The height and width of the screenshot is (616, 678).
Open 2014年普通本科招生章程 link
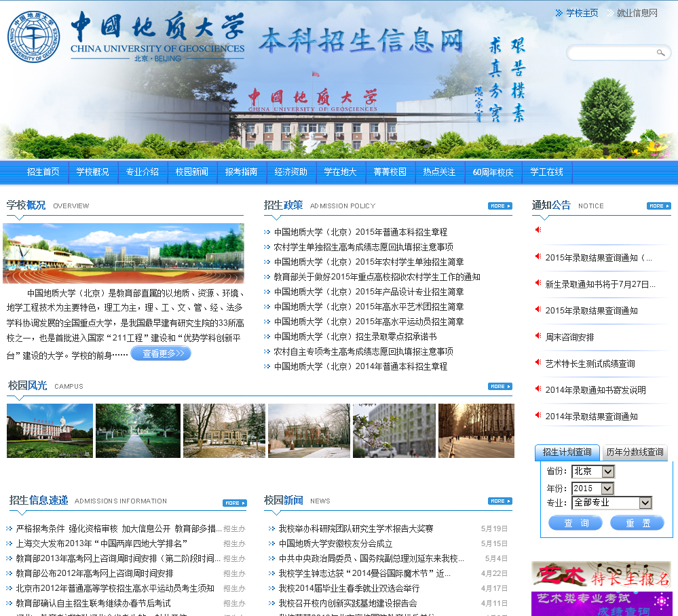pyautogui.click(x=360, y=366)
